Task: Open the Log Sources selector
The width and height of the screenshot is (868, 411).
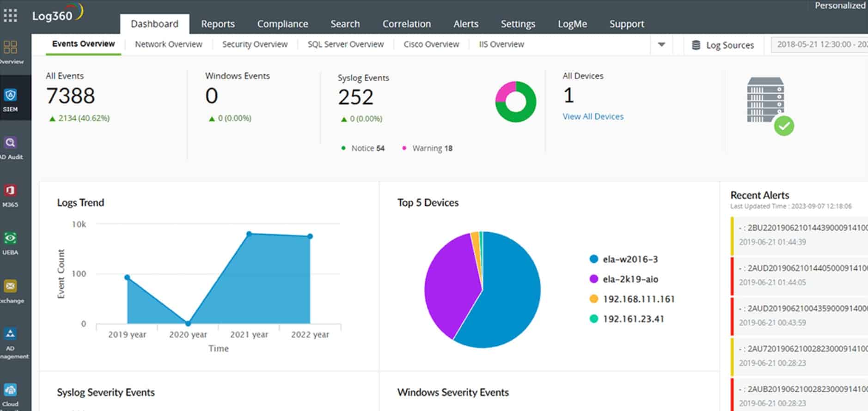Action: (x=723, y=45)
